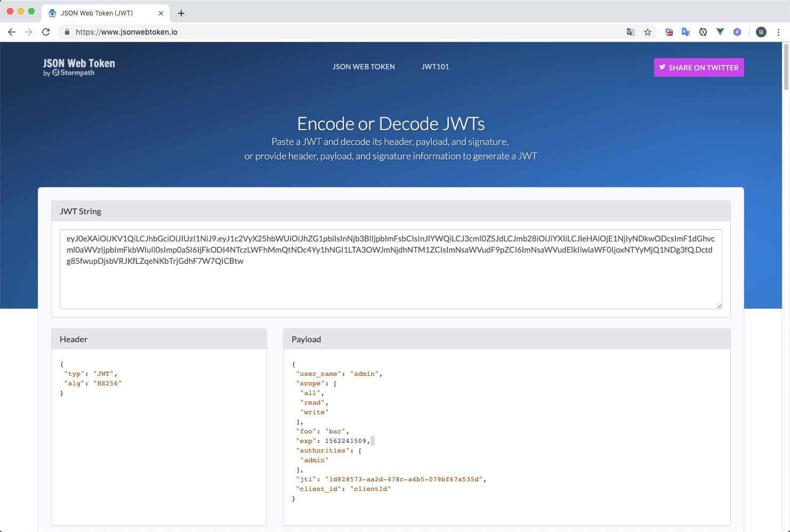Viewport: 790px width, 532px height.
Task: Click the browser forward arrow
Action: coord(29,32)
